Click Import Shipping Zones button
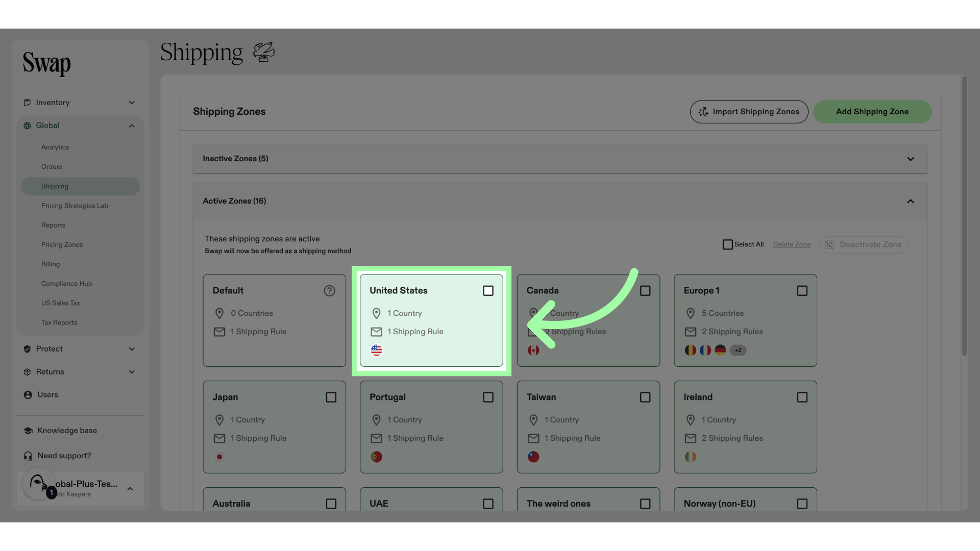 click(x=749, y=112)
